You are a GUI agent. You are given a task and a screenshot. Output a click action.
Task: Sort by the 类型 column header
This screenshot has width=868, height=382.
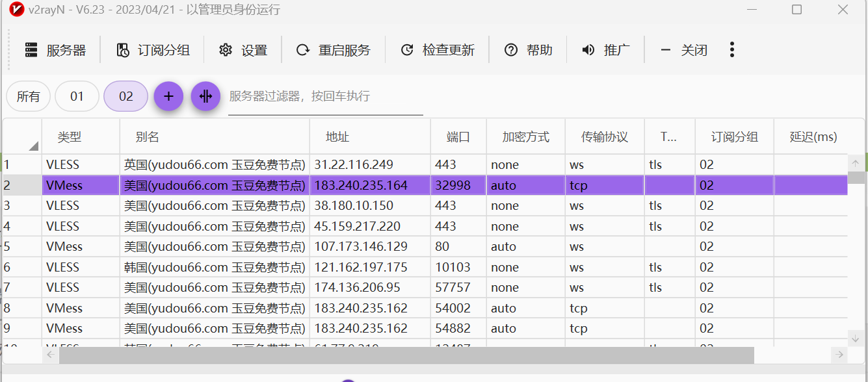[x=81, y=137]
